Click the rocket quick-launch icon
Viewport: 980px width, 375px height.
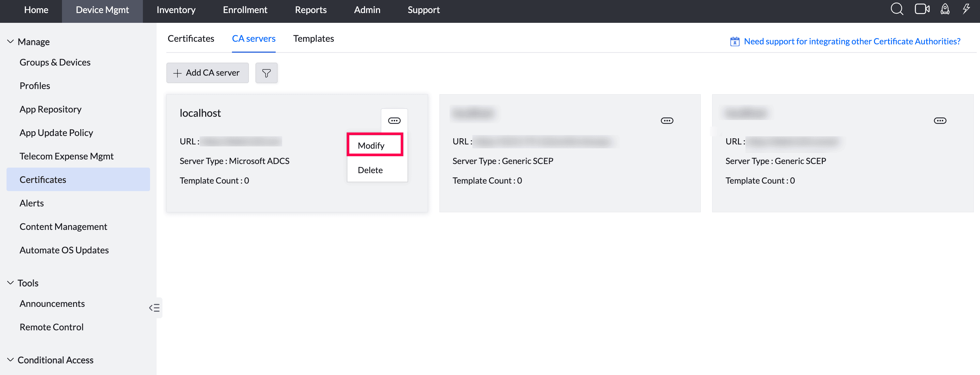945,9
